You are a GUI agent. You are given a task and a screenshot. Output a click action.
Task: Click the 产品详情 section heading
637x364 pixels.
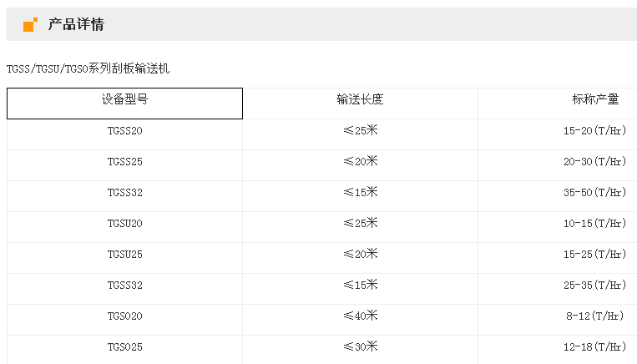click(x=76, y=24)
